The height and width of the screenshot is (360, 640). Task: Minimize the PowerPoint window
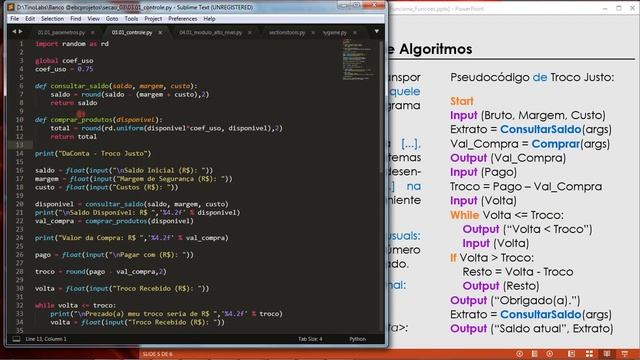(x=605, y=8)
